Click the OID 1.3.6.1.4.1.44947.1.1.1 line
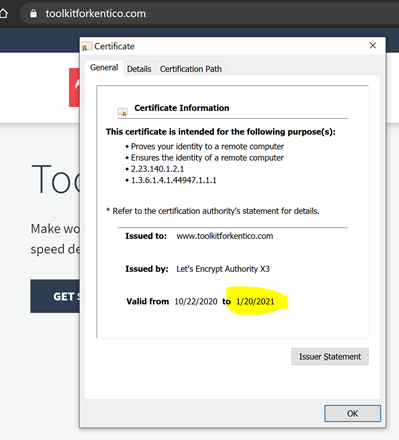 pos(174,180)
